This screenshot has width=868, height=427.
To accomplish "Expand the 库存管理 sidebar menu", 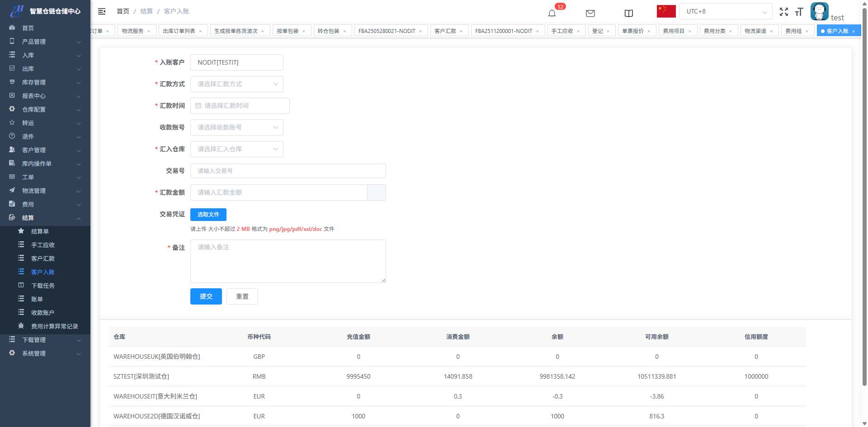I will click(45, 82).
